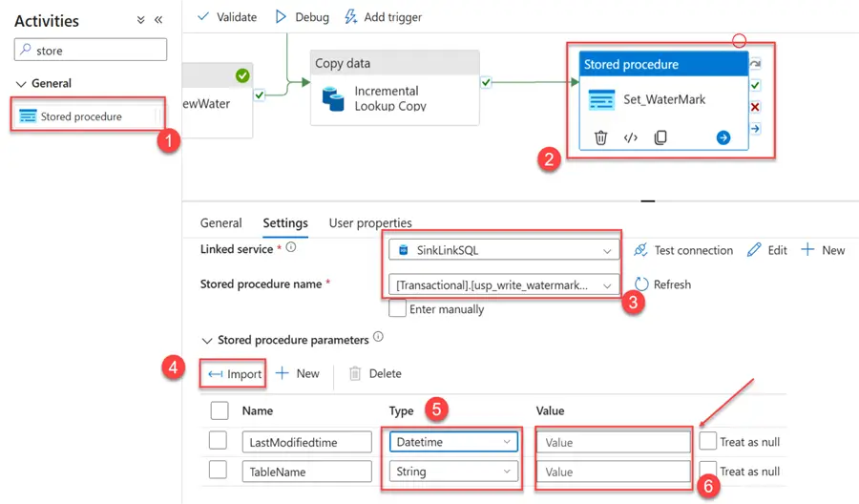Click Test connection for the linked service
The image size is (859, 504).
683,250
